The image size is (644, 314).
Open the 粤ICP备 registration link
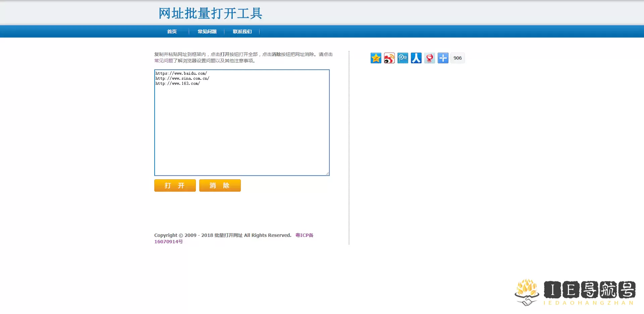tap(304, 235)
